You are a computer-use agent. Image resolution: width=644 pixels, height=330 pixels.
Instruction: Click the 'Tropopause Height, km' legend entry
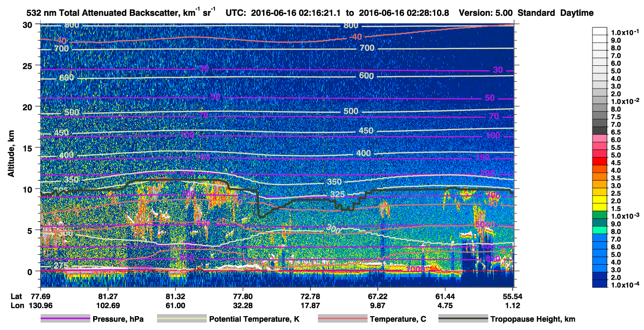[x=533, y=319]
